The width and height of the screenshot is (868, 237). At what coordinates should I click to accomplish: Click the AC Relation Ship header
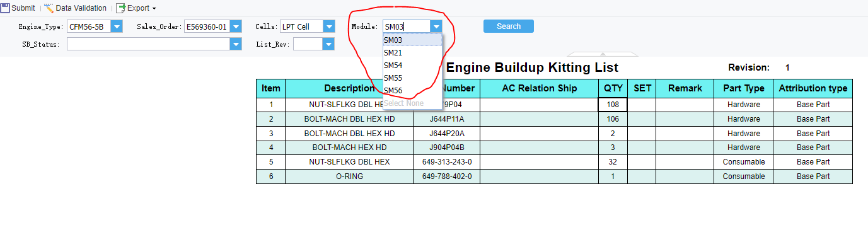point(539,89)
